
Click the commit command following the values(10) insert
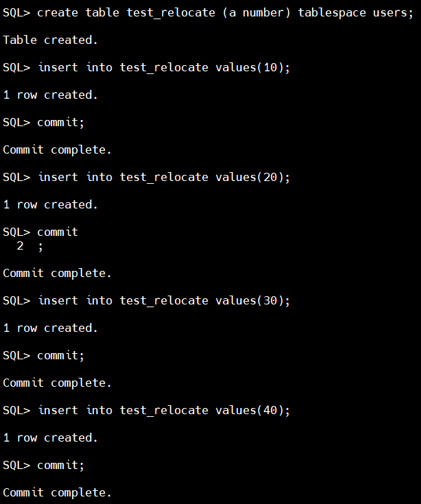click(x=60, y=122)
